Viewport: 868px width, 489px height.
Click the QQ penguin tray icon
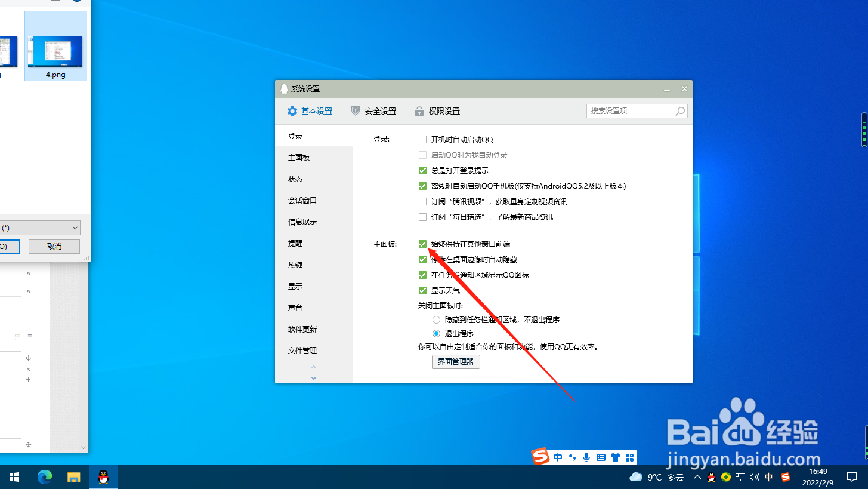[711, 477]
